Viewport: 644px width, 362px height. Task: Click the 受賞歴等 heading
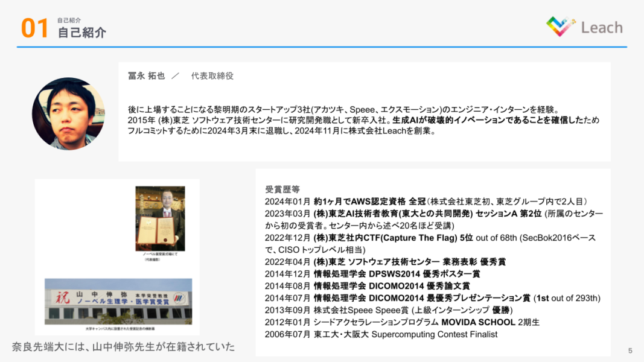[282, 189]
